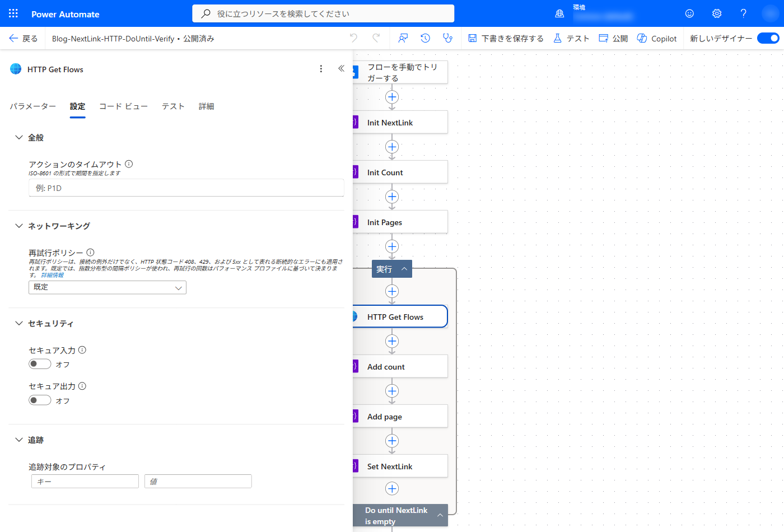Click the info icon beside セキュア出力
784x532 pixels.
pos(82,386)
